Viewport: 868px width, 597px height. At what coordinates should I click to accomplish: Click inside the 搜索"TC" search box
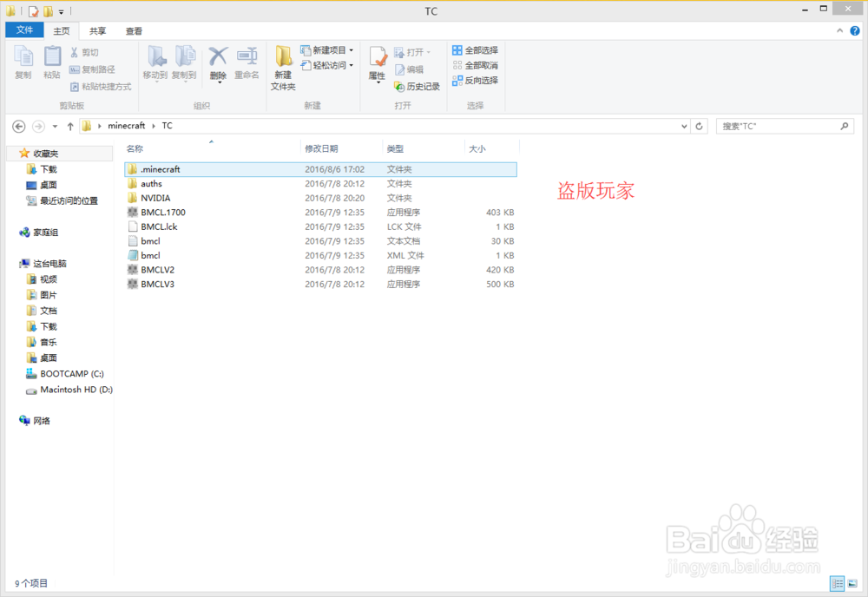pos(781,125)
